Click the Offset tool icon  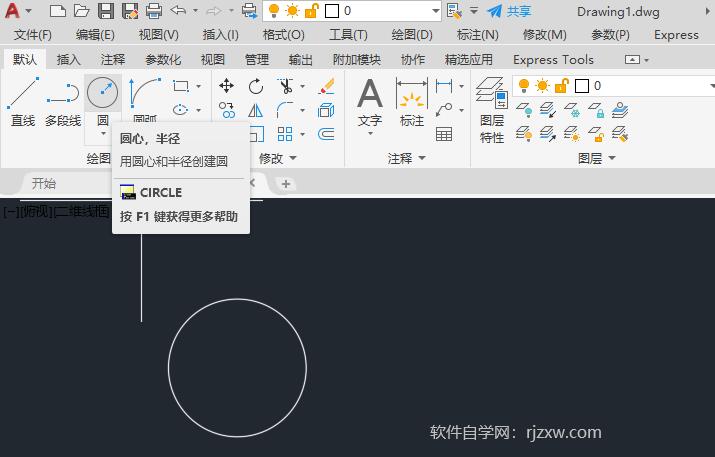[326, 134]
